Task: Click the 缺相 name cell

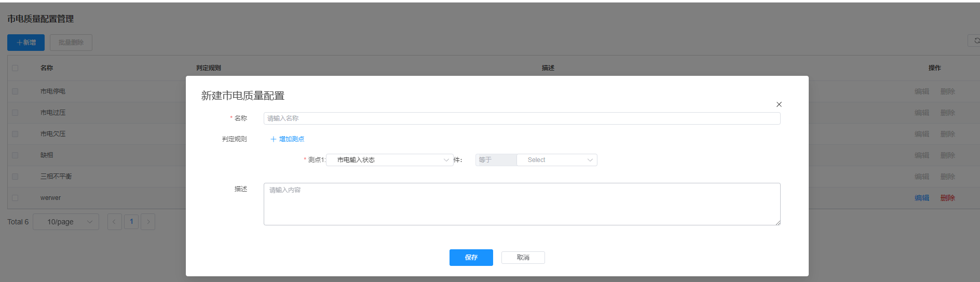Action: pyautogui.click(x=47, y=155)
